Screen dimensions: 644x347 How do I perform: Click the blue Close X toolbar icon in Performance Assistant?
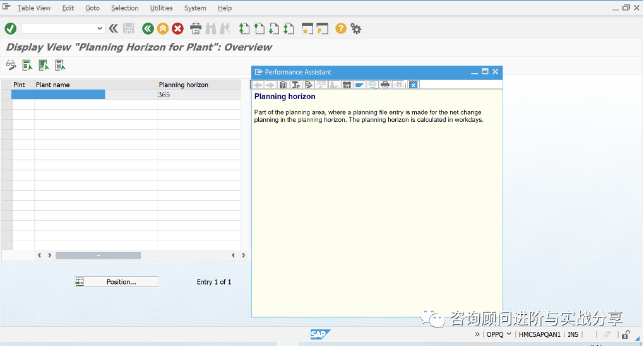(413, 85)
